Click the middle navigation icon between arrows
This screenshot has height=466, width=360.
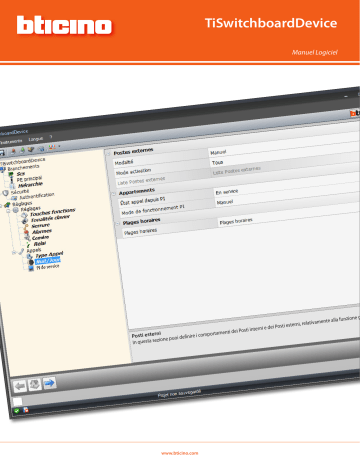click(35, 385)
